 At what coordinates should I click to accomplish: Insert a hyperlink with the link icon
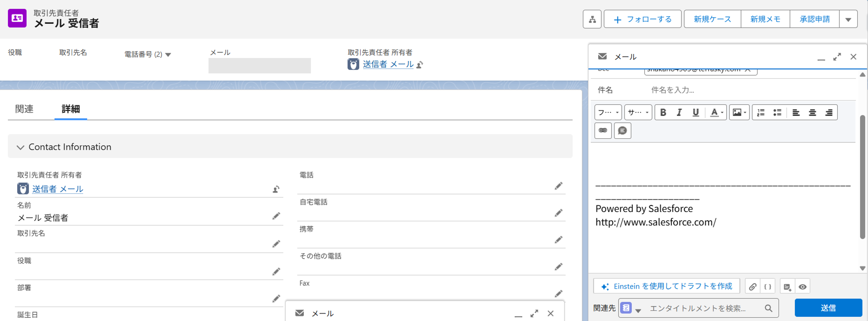pyautogui.click(x=603, y=130)
